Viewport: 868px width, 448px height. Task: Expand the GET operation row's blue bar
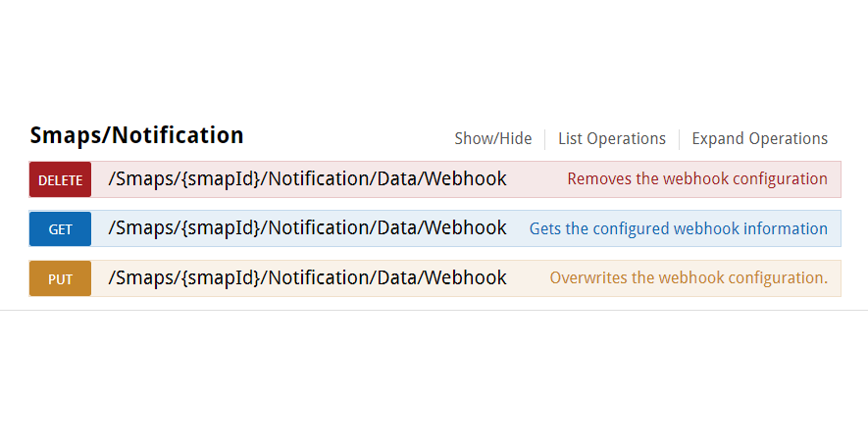click(518, 228)
